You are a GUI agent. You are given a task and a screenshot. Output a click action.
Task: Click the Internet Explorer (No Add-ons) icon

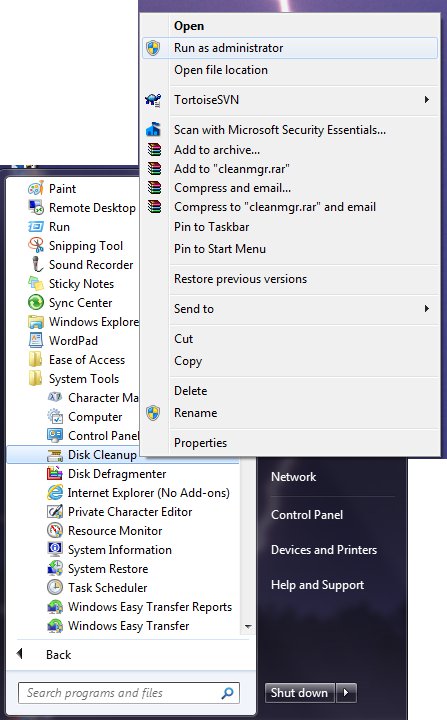pyautogui.click(x=55, y=492)
